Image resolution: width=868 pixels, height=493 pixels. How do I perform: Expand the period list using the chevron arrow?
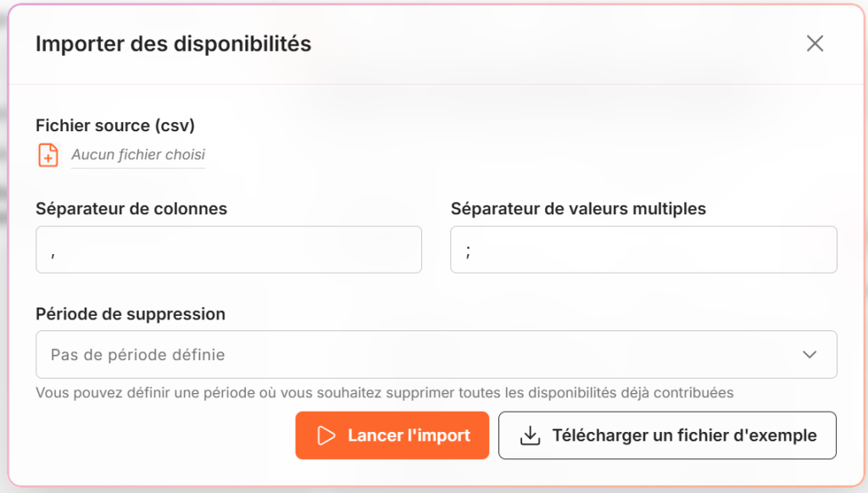coord(810,355)
